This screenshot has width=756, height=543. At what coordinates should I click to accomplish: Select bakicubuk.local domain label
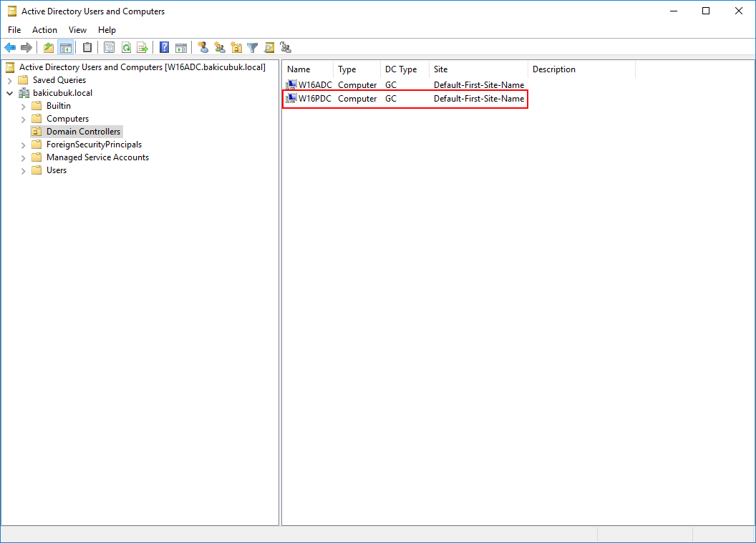pos(63,93)
